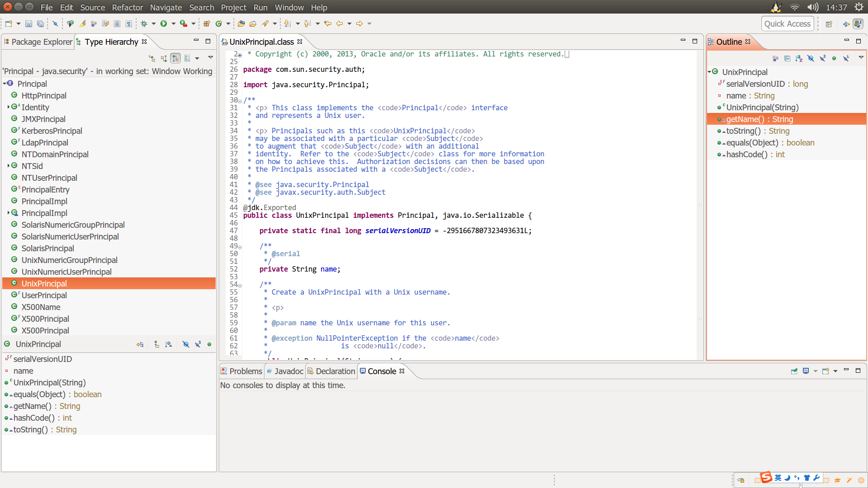The height and width of the screenshot is (488, 868).
Task: Click the New Java Class icon
Action: 219,23
